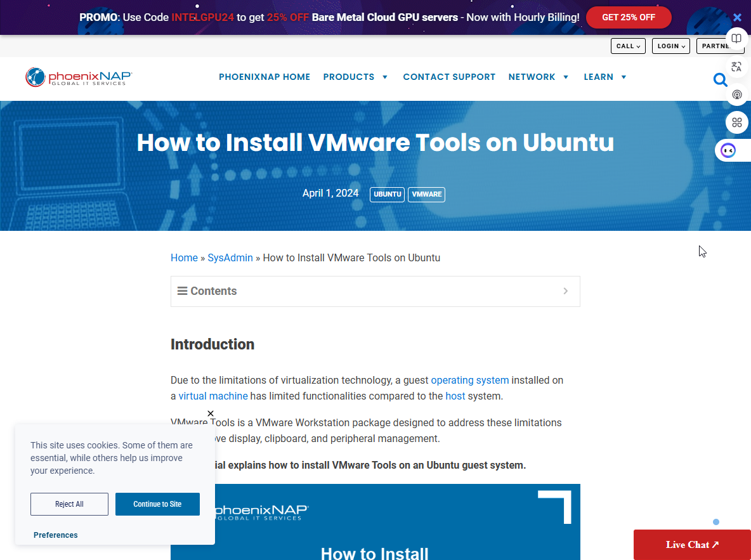This screenshot has width=751, height=560.
Task: Expand the NETWORK menu arrow
Action: point(566,77)
